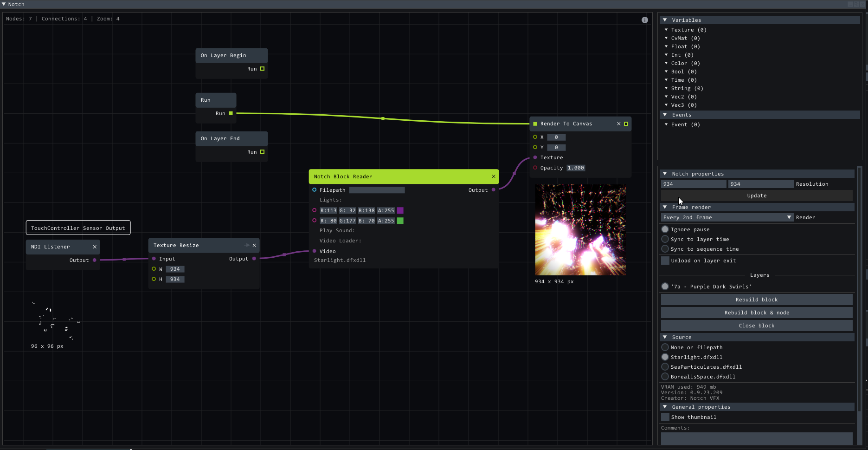The image size is (868, 450).
Task: Close the NDI Listener node
Action: click(95, 247)
